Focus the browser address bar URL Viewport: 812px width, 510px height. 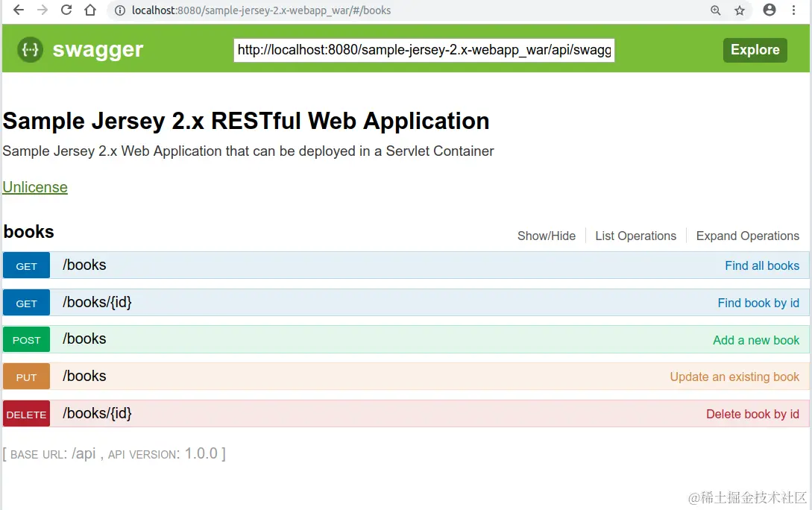tap(261, 10)
